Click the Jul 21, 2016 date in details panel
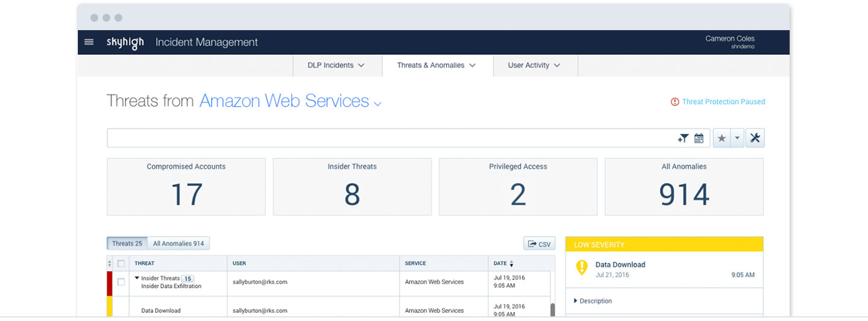Image resolution: width=868 pixels, height=321 pixels. pos(612,275)
